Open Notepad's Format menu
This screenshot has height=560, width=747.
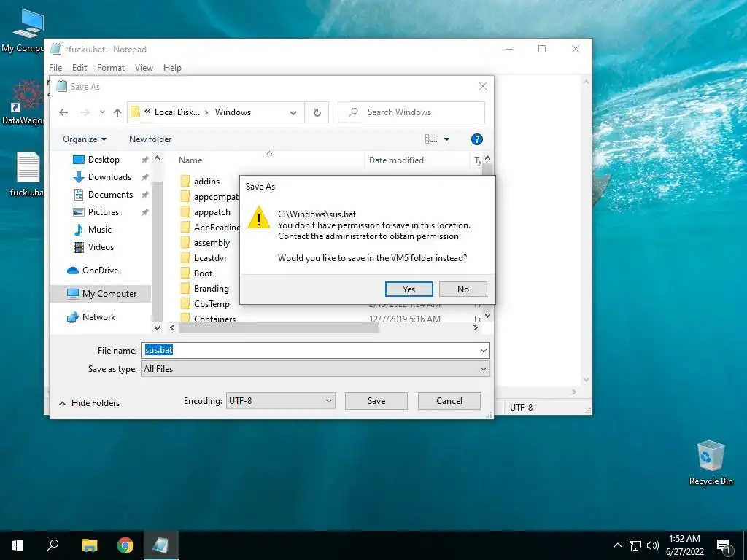point(111,68)
